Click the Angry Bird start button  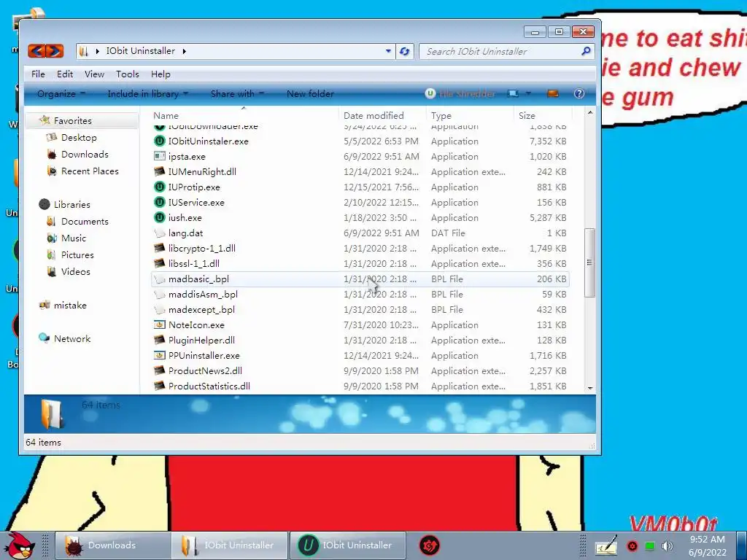coord(19,545)
